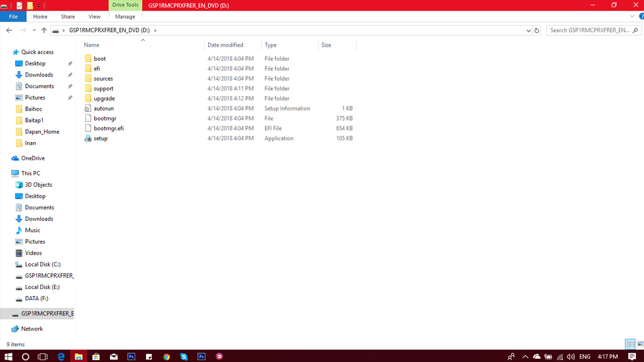Open the Manage ribbon tab
Screen dimensions: 644x362
[125, 17]
